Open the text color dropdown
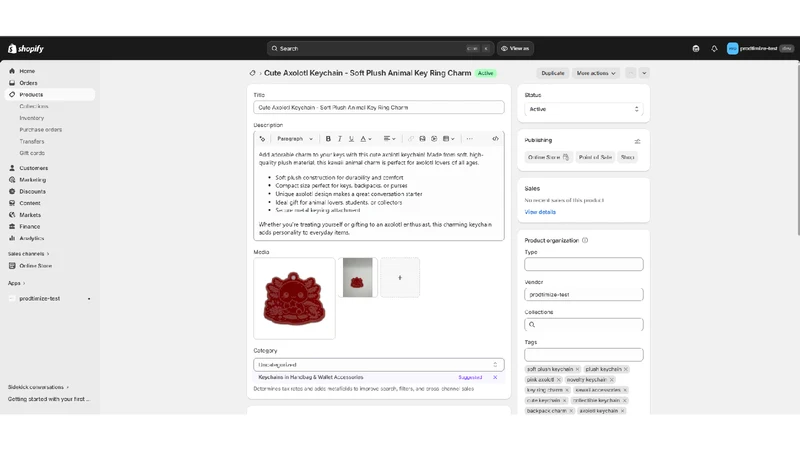The image size is (800, 450). point(366,139)
